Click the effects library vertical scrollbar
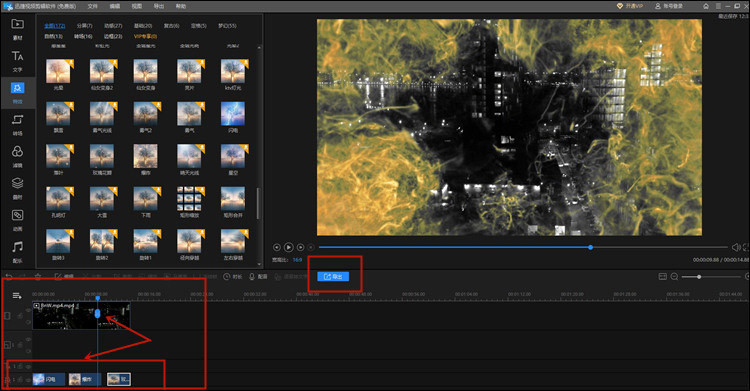Image resolution: width=750 pixels, height=391 pixels. pos(259,203)
